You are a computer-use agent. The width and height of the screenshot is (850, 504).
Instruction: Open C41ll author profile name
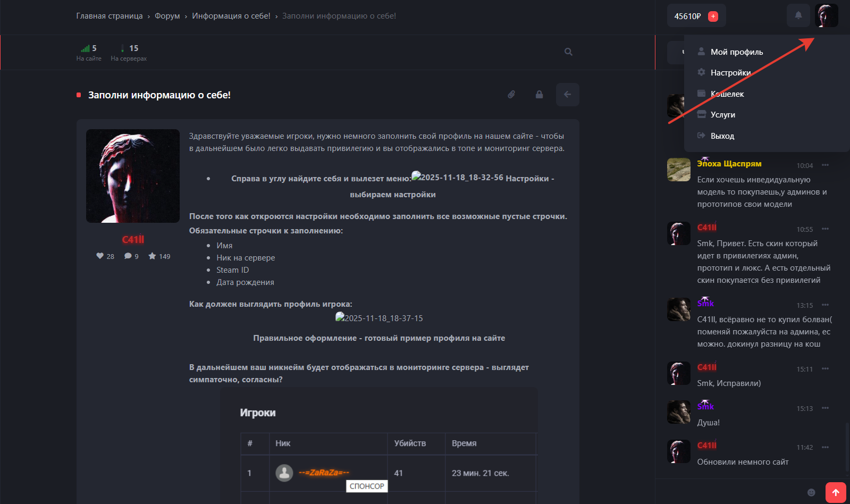[x=133, y=240]
